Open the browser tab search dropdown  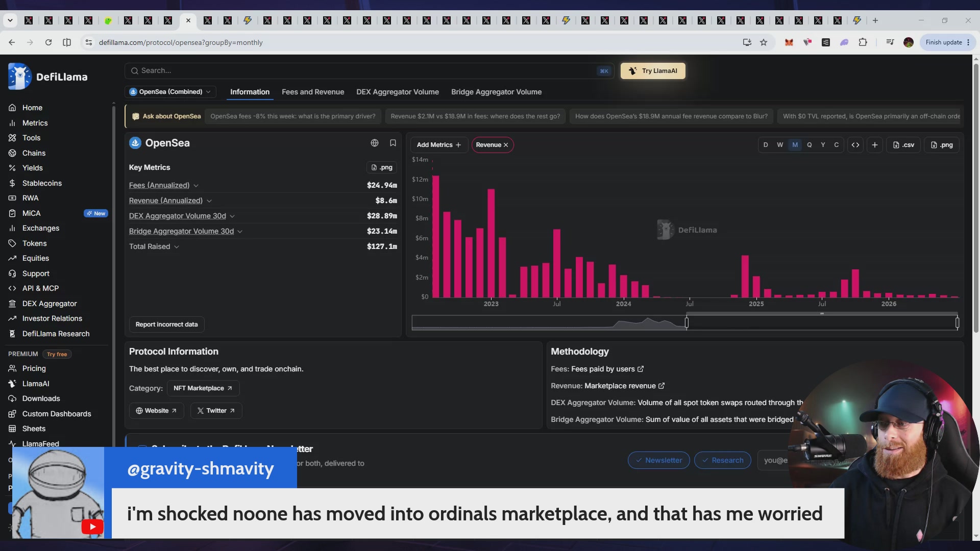tap(10, 20)
